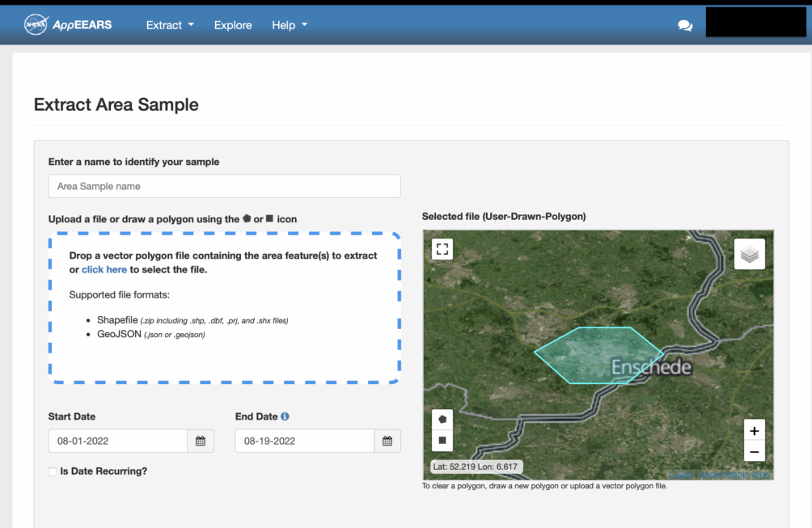This screenshot has height=528, width=812.
Task: Click the NASA AppEEARS logo
Action: click(x=68, y=25)
